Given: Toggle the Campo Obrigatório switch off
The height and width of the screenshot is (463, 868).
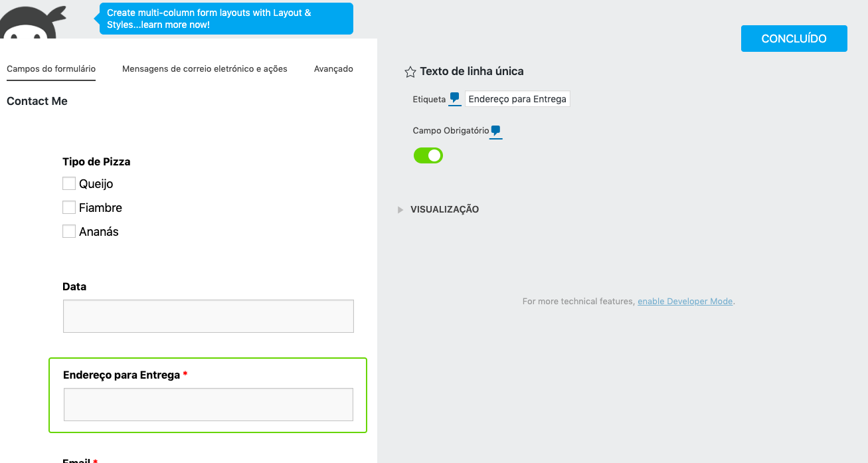Looking at the screenshot, I should 428,155.
